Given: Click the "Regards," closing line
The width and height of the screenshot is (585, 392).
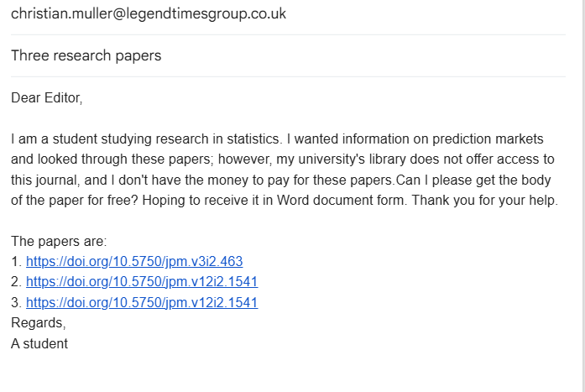Looking at the screenshot, I should (x=38, y=322).
